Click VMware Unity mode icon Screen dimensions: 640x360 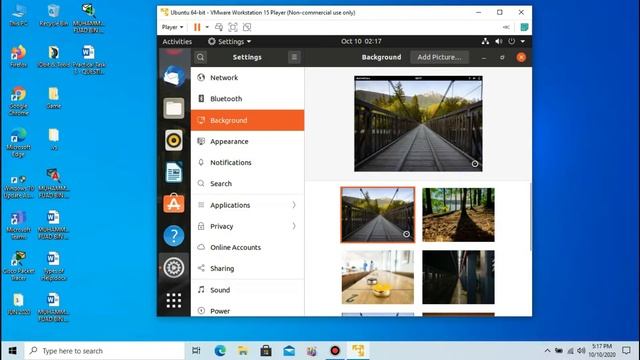click(247, 27)
